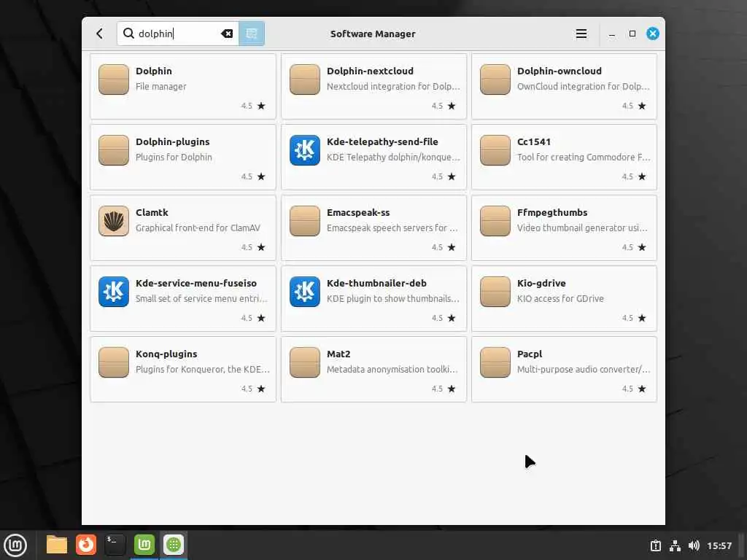
Task: Select the 'Kde-telepathy-send-file' title
Action: coord(382,141)
